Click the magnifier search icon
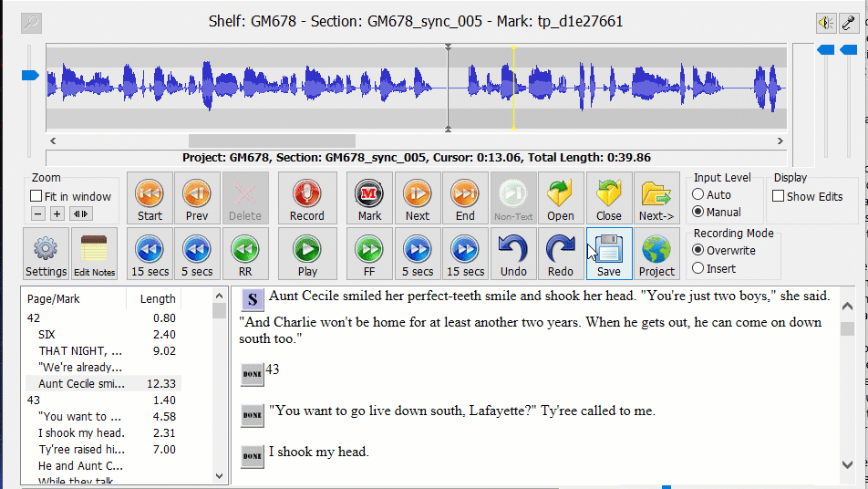Viewport: 868px width, 489px height. coord(32,23)
